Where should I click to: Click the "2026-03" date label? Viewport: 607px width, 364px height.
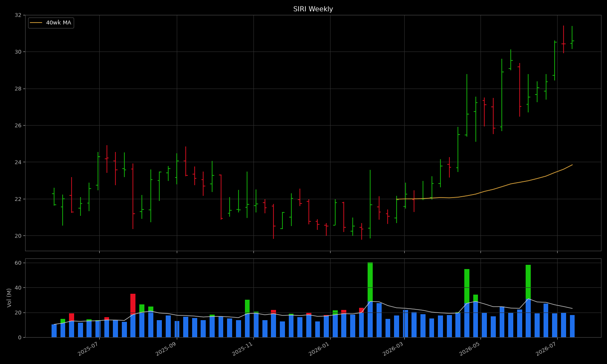tap(394, 349)
